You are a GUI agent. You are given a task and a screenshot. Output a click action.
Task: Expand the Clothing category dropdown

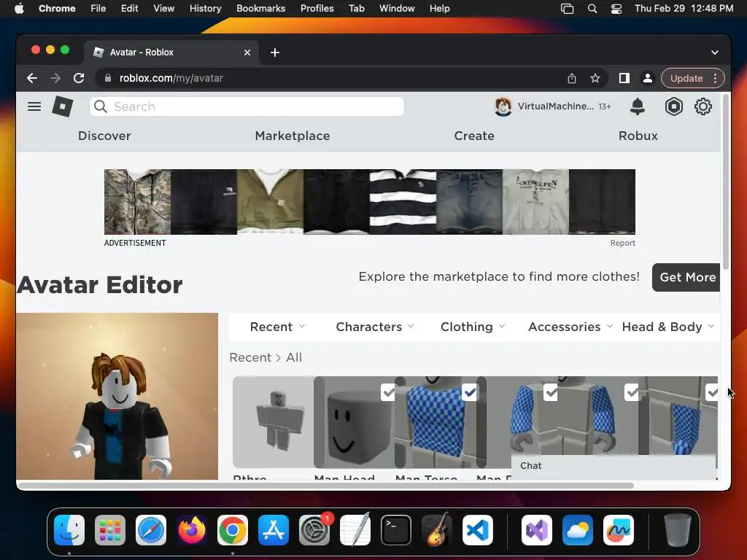point(473,327)
